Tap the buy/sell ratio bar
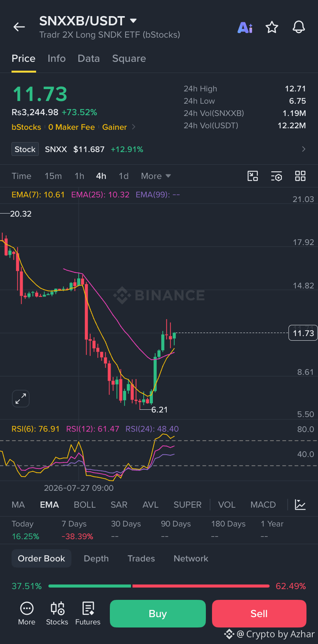The image size is (318, 644). pos(159,586)
